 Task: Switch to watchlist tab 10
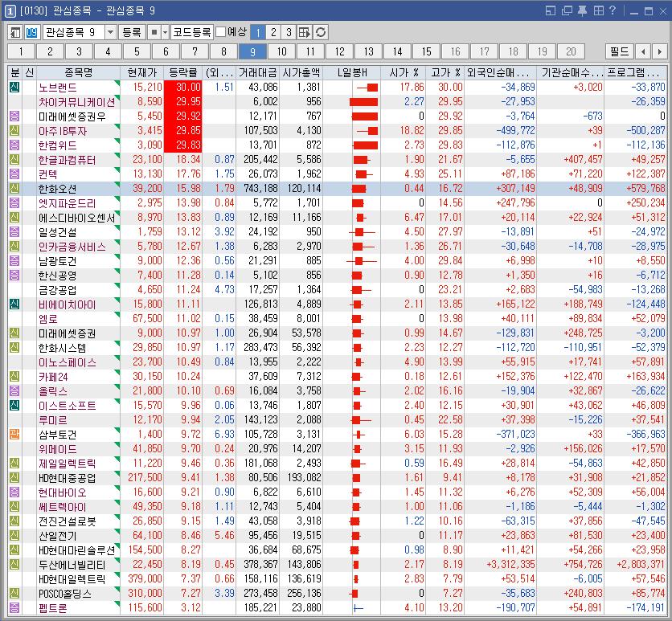coord(281,52)
